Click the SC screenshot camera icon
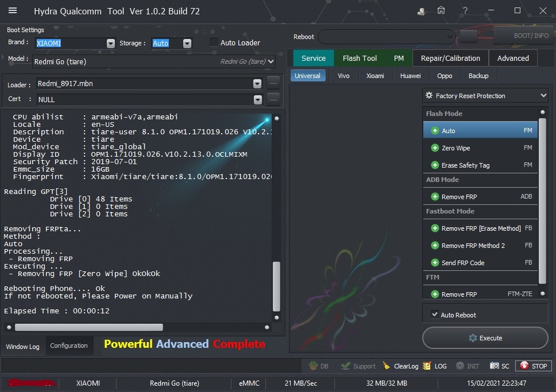 (x=495, y=366)
